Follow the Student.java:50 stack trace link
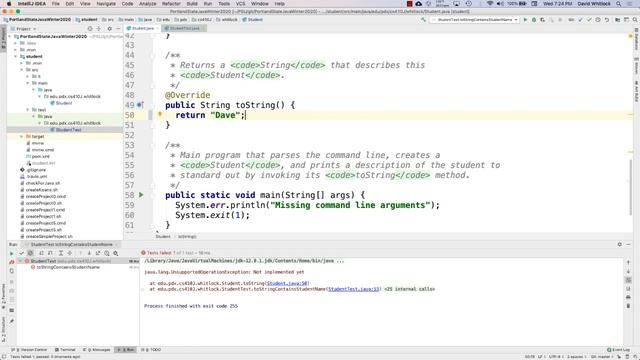Viewport: 640px width, 360px height. coord(288,283)
